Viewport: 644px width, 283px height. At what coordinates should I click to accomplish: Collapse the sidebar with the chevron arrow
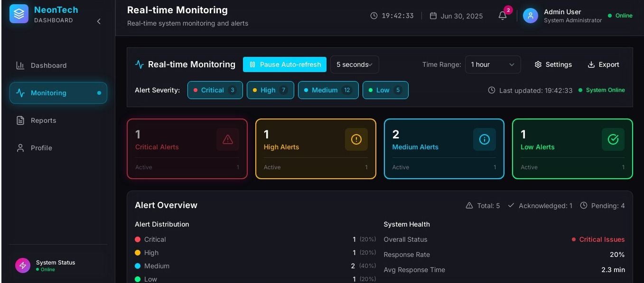point(99,21)
